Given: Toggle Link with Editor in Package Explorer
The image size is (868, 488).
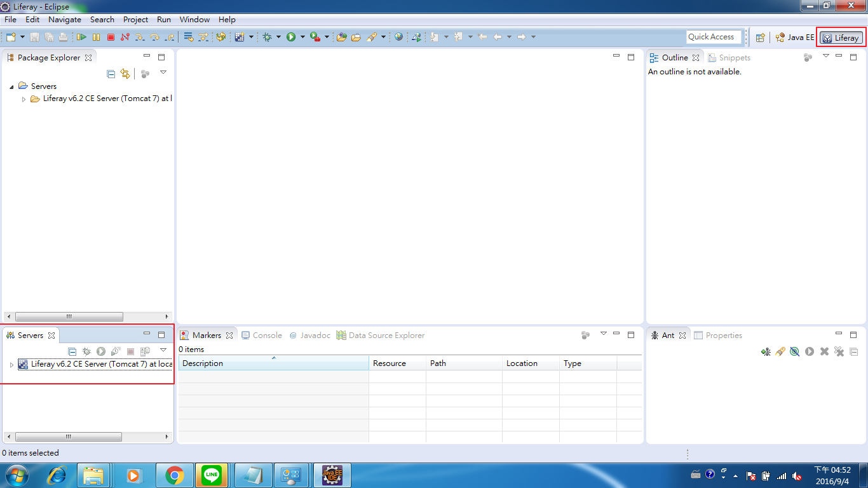Looking at the screenshot, I should click(x=125, y=74).
